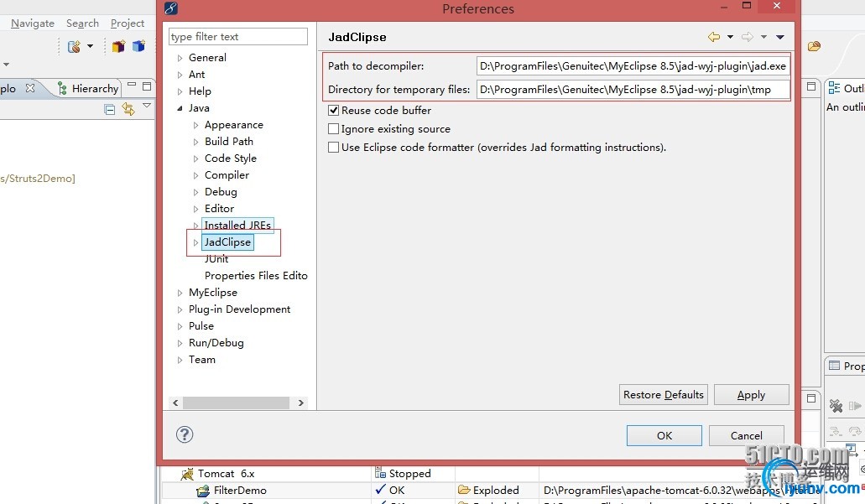Expand the Code Style tree node
This screenshot has width=865, height=504.
[x=195, y=158]
